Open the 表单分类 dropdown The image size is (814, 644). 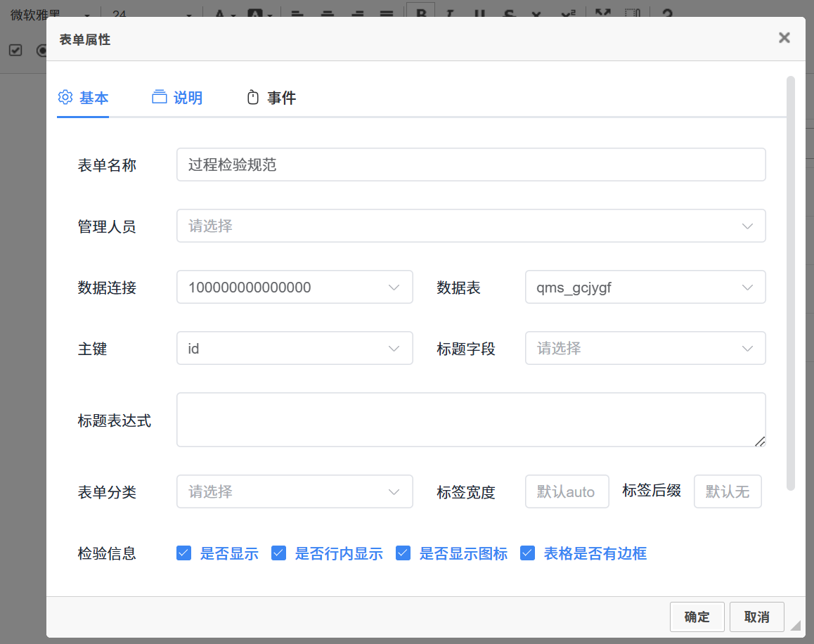tap(294, 491)
